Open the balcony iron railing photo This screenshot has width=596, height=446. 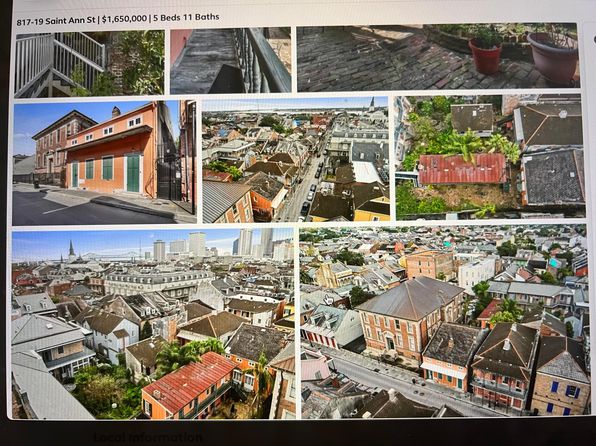[230, 60]
